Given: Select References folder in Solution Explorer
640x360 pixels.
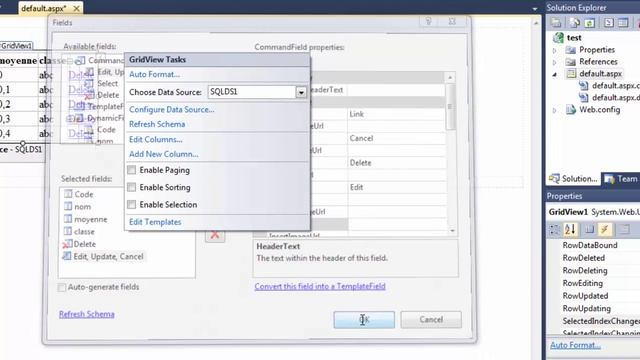Looking at the screenshot, I should (x=598, y=62).
